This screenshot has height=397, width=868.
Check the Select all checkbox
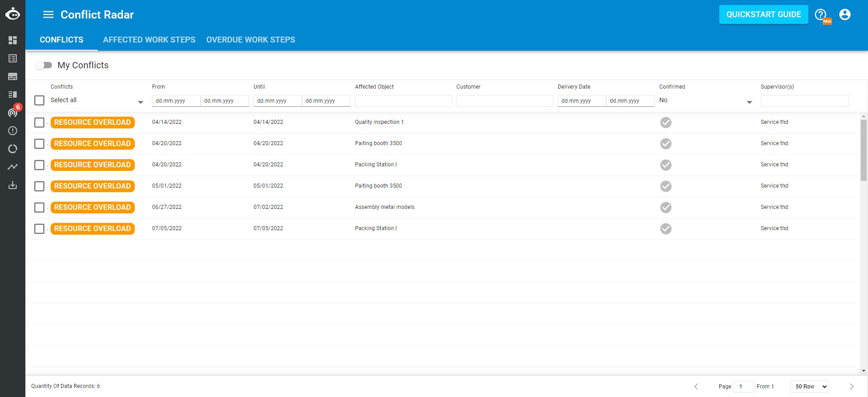point(39,100)
